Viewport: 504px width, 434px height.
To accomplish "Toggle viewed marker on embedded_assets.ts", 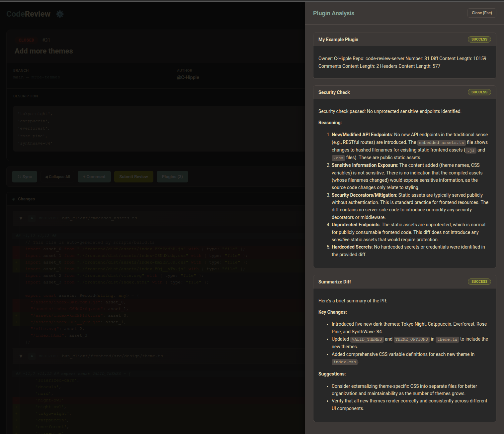I will (32, 218).
